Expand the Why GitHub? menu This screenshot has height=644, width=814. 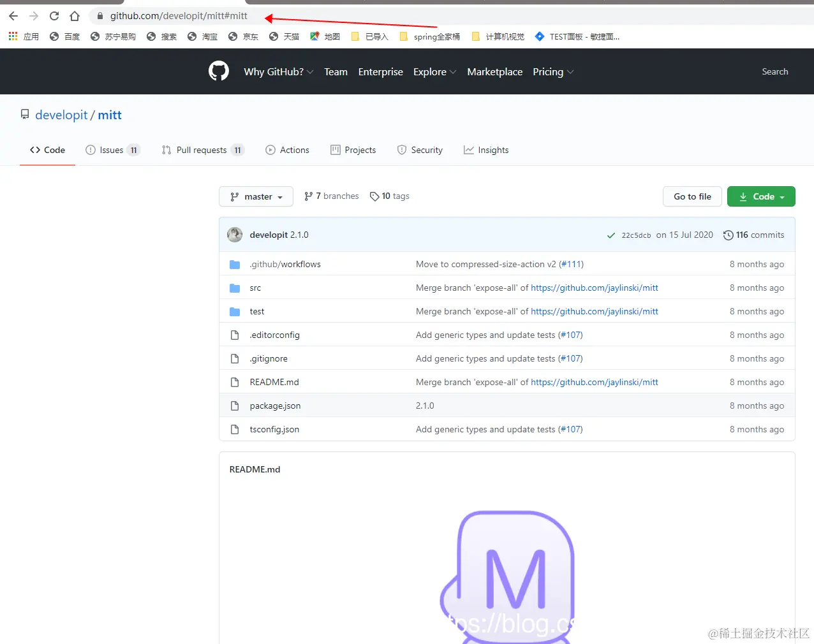[x=279, y=71]
